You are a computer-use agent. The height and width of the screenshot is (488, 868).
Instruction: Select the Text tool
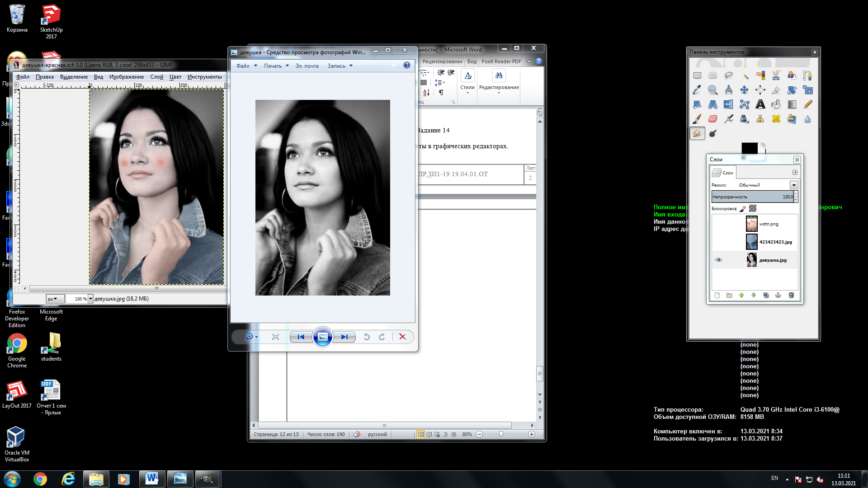pos(760,104)
